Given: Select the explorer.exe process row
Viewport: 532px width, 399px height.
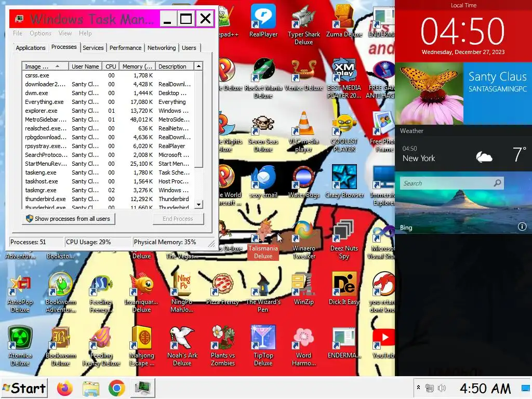Looking at the screenshot, I should point(108,111).
